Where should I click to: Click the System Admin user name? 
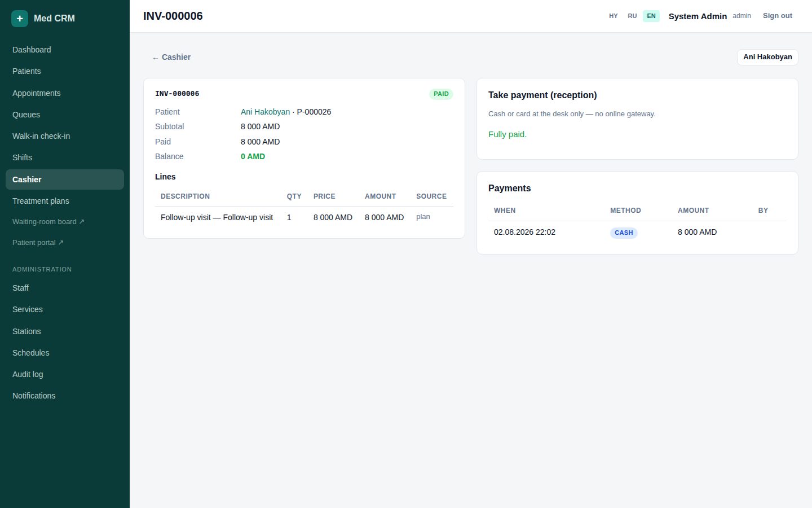click(698, 16)
